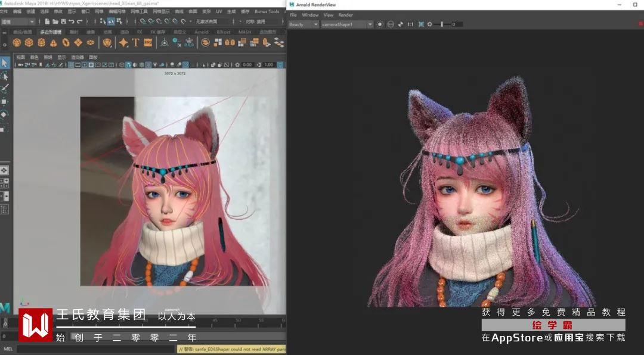Toggle smooth shade all in viewport
The height and width of the screenshot is (355, 644).
128,64
